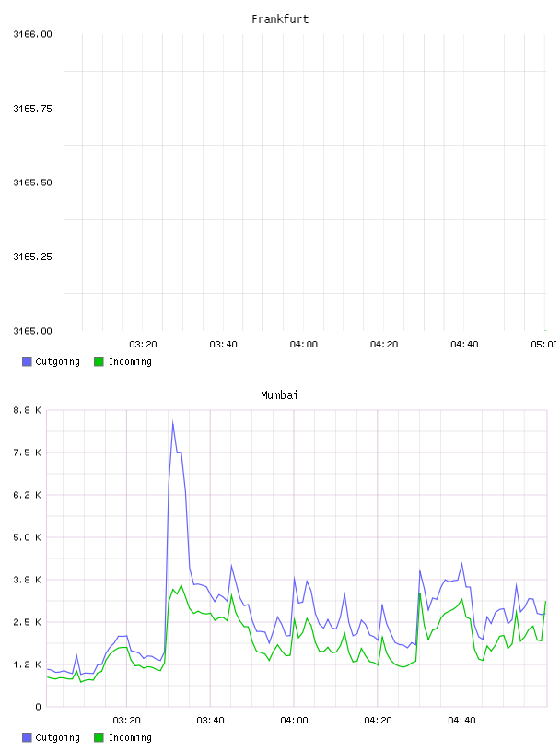Click the Outgoing label under Frankfurt chart
Viewport: 560px width, 752px height.
click(57, 362)
